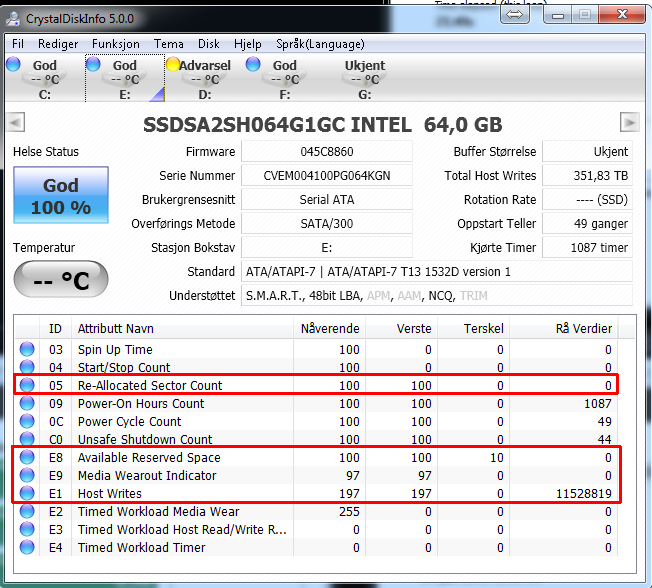Click status orb of Re-Allocated Sector Count row
This screenshot has height=588, width=652.
(27, 385)
